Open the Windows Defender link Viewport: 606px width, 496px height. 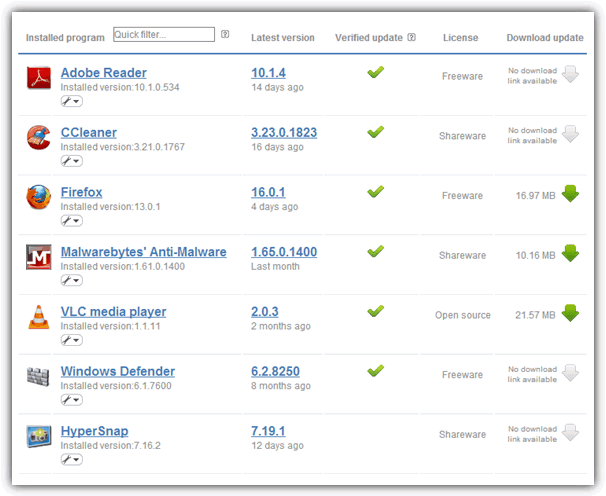(x=117, y=371)
